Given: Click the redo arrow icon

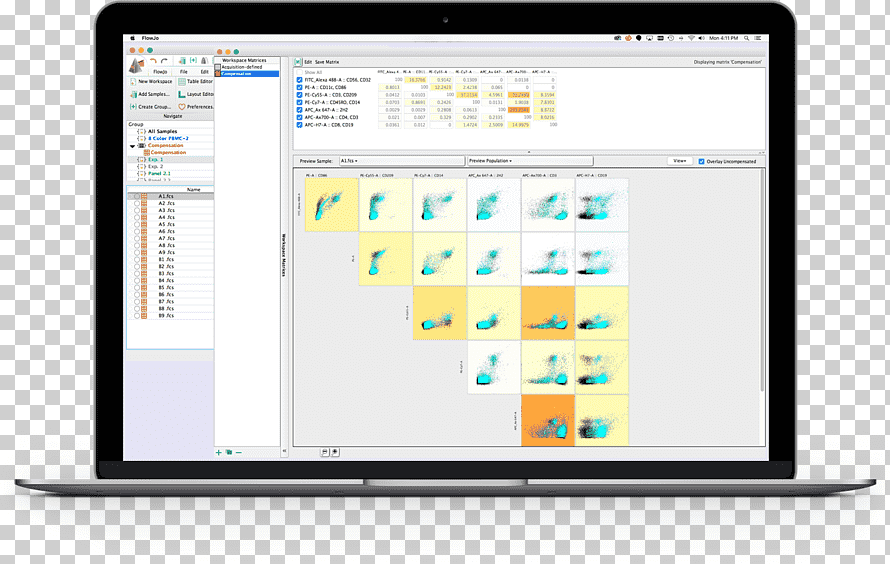Looking at the screenshot, I should tap(164, 61).
